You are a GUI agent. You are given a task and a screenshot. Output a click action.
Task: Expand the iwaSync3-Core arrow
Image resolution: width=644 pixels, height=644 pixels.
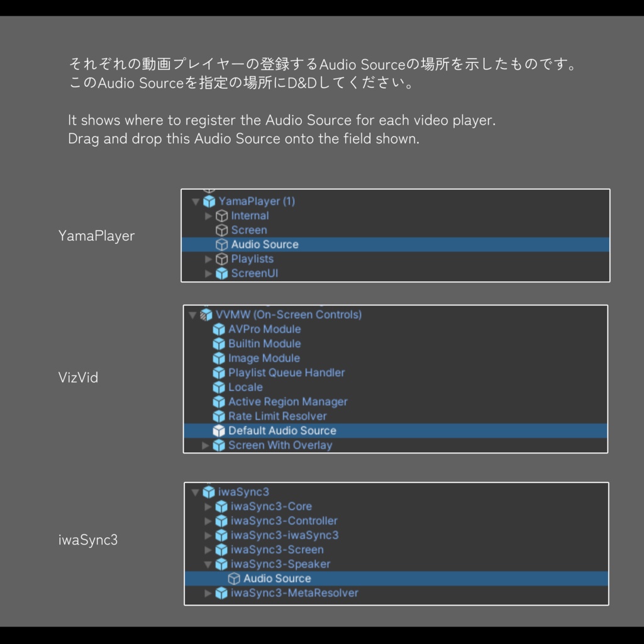[208, 506]
